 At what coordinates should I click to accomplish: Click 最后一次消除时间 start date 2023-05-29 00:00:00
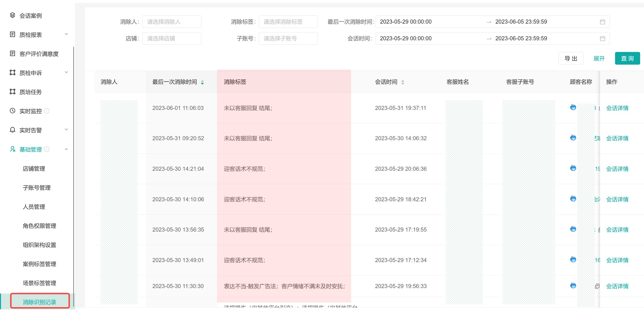click(406, 22)
